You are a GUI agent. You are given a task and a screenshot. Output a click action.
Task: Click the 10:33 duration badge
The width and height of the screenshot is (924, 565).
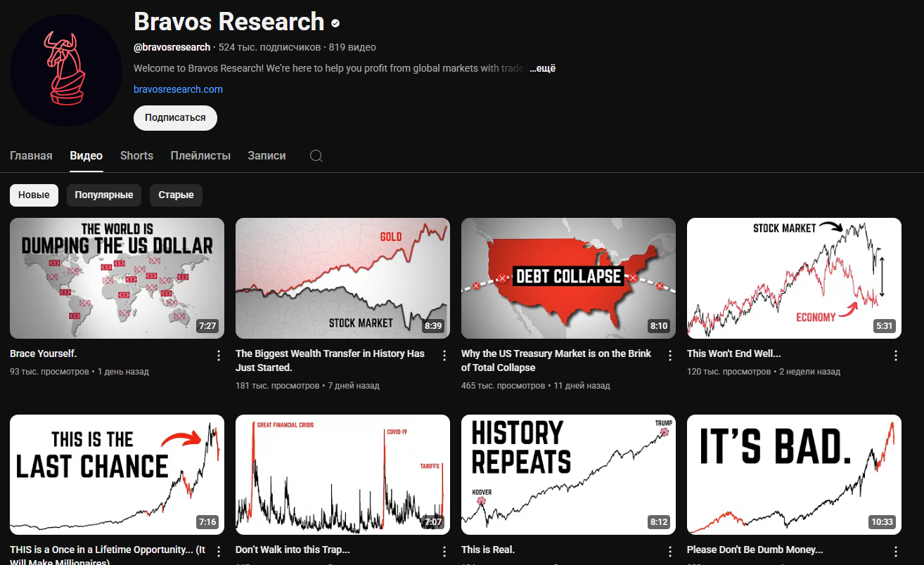(882, 522)
